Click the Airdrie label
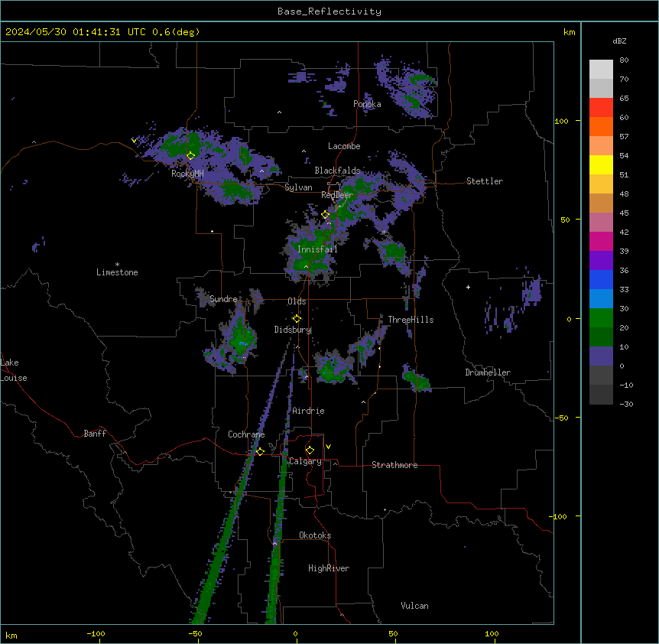This screenshot has width=659, height=644. point(309,411)
